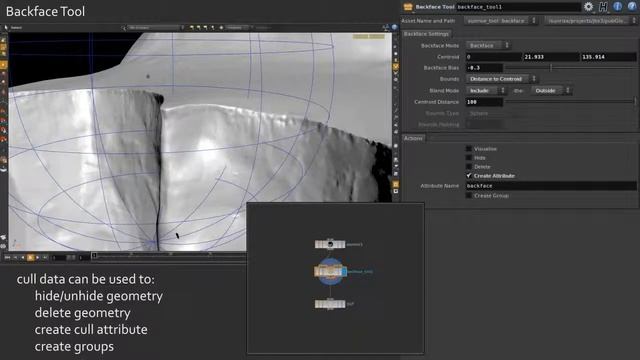Open the node info (i) icon
640x360 pixels.
tap(618, 7)
